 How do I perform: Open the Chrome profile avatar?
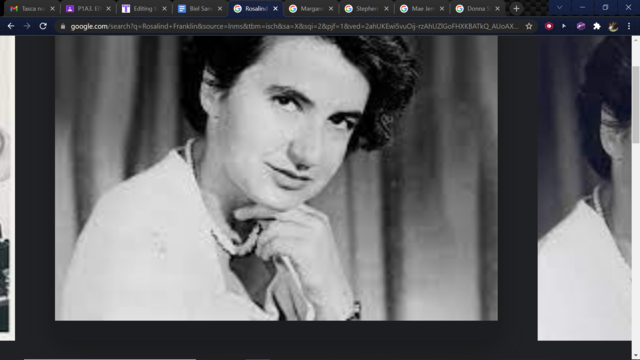coord(613,26)
